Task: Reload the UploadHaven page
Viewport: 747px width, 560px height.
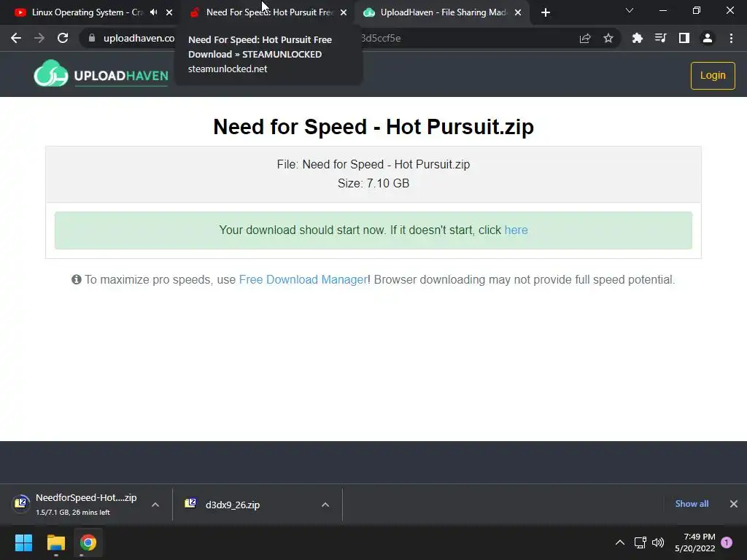Action: (x=63, y=38)
